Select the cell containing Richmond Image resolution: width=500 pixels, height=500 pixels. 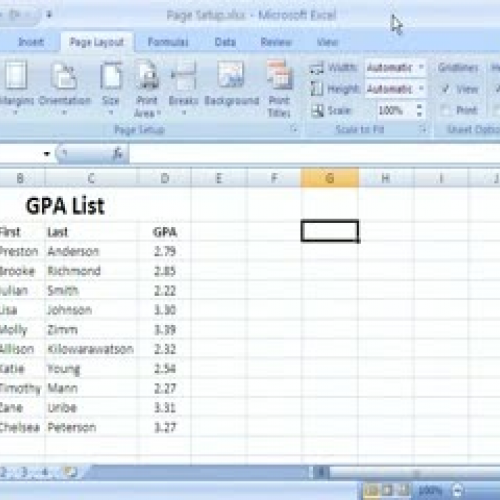pos(91,271)
